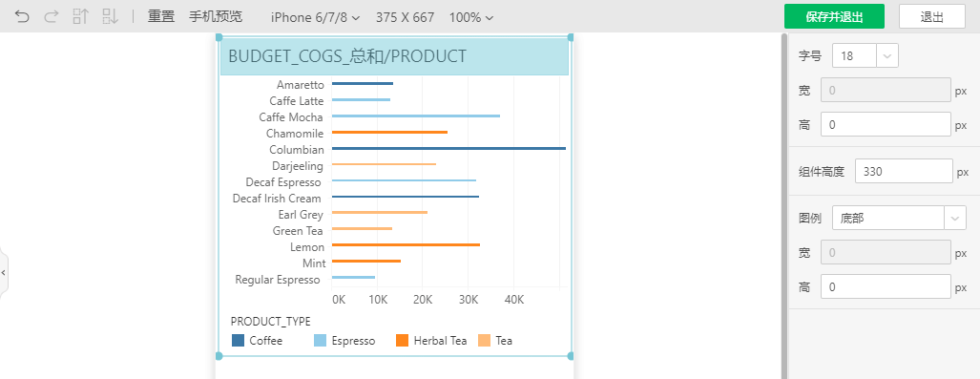Image resolution: width=980 pixels, height=379 pixels.
Task: Expand the collapsed left side panel arrow
Action: tap(4, 273)
